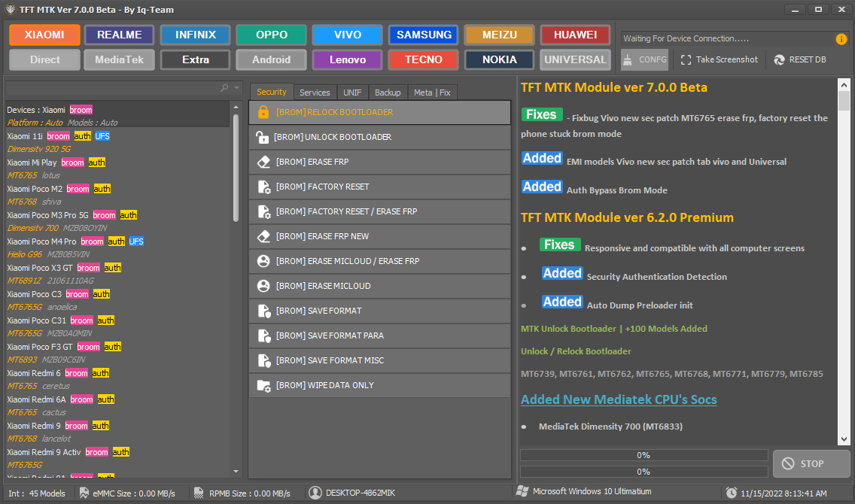
Task: Open the search filter dropdown arrow
Action: click(x=236, y=88)
